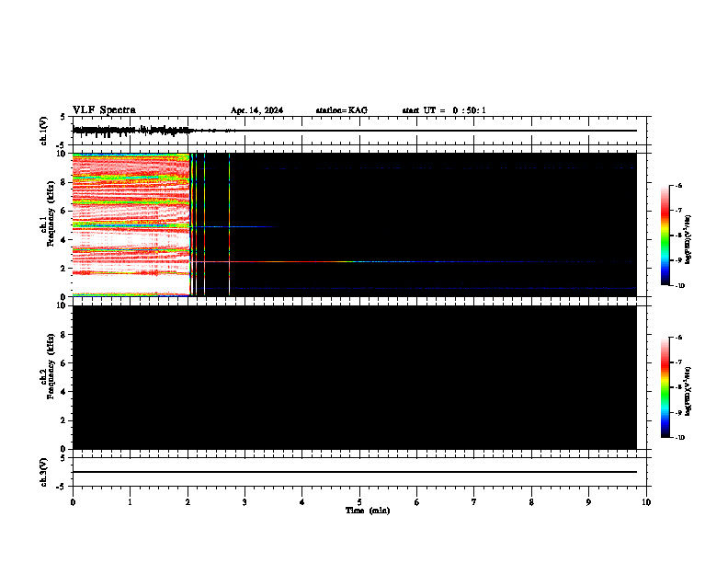Screen dimensions: 728x563
Task: Click the "4" kHz tick of ch.2 frequency axis
Action: click(x=64, y=392)
